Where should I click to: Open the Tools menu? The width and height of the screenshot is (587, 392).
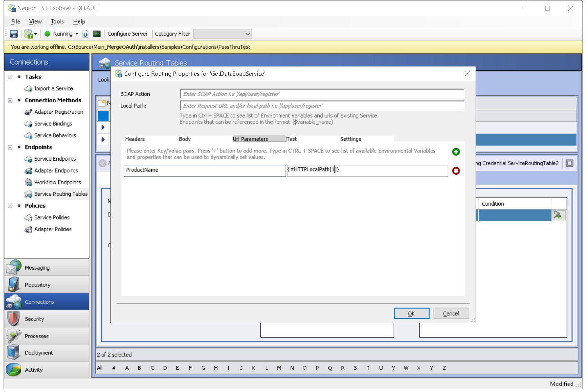pyautogui.click(x=57, y=21)
